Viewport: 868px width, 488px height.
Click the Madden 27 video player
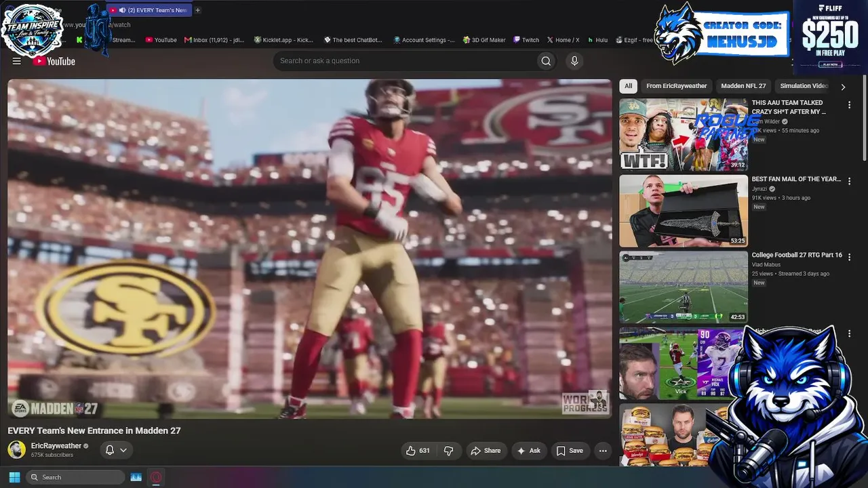(x=309, y=249)
